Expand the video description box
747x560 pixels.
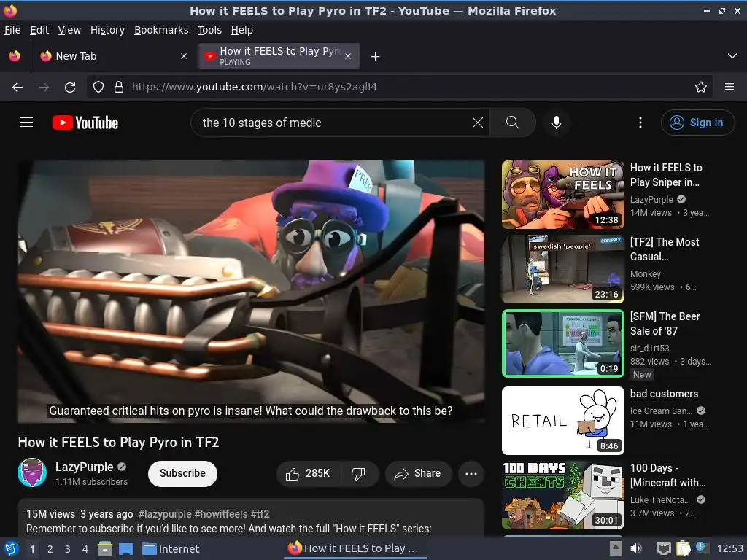click(251, 518)
